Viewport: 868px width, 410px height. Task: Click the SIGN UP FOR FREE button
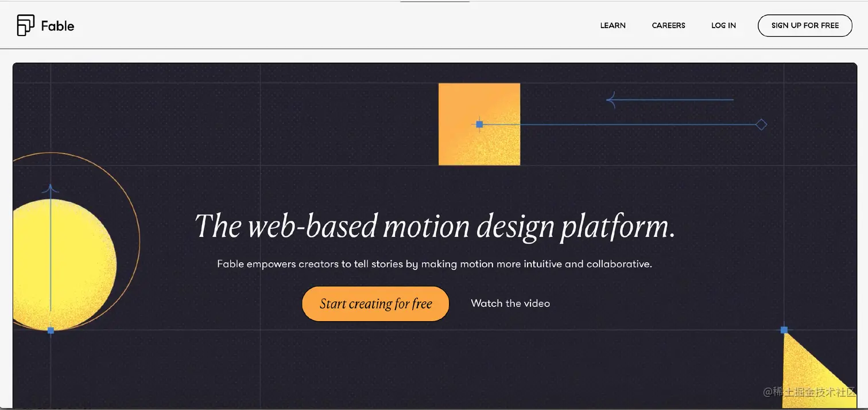[805, 25]
